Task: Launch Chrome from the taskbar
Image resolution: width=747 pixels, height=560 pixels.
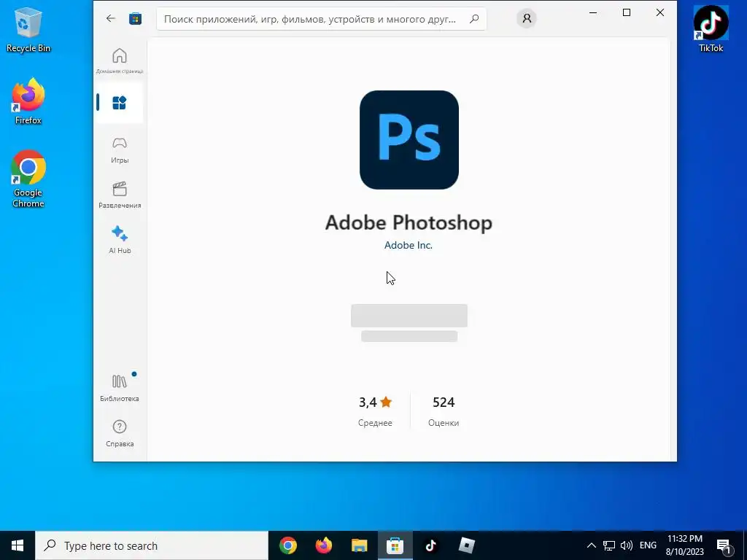Action: pyautogui.click(x=288, y=545)
